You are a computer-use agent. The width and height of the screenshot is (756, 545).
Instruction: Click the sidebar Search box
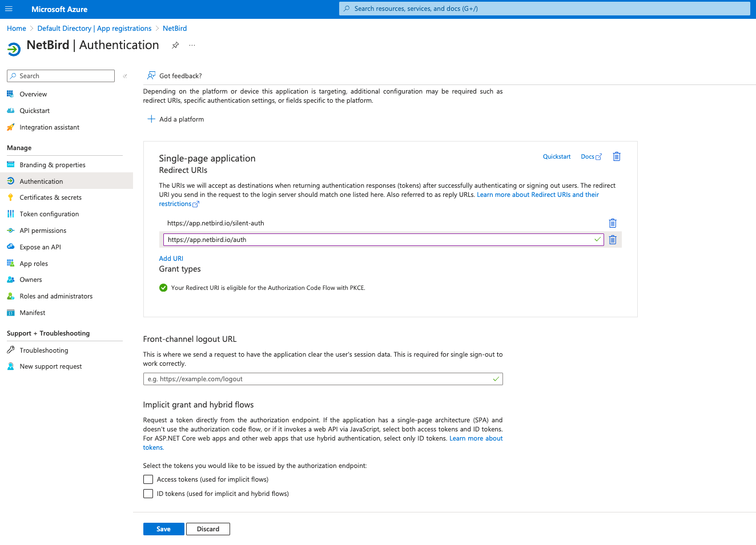pos(60,75)
